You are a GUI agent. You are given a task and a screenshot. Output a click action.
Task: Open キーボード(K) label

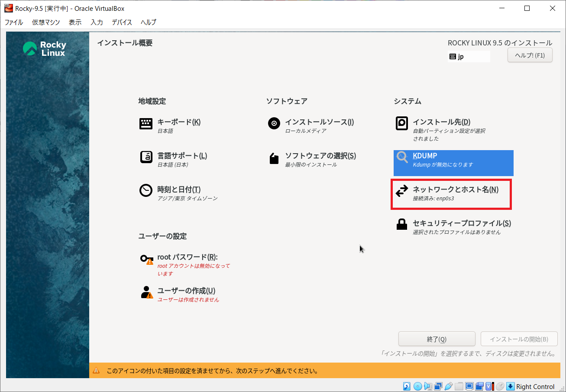pos(179,122)
